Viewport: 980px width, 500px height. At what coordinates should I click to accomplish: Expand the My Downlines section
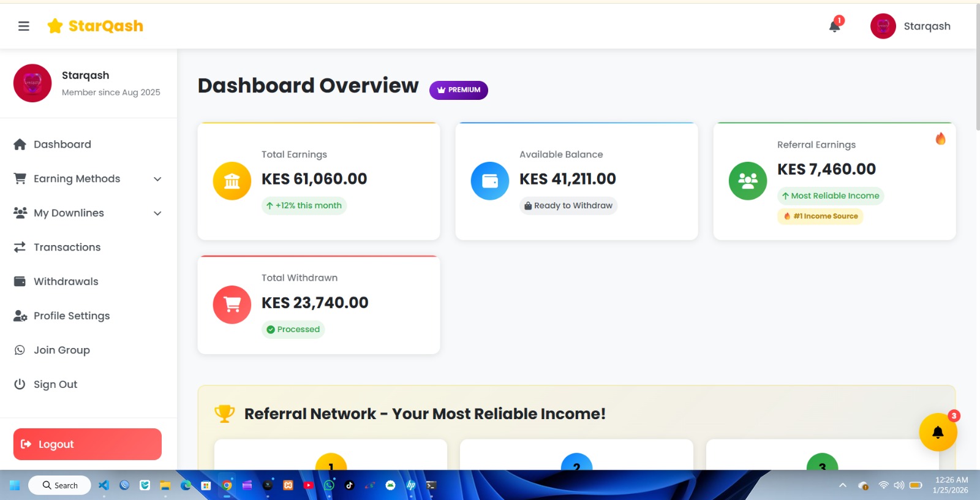click(x=68, y=213)
